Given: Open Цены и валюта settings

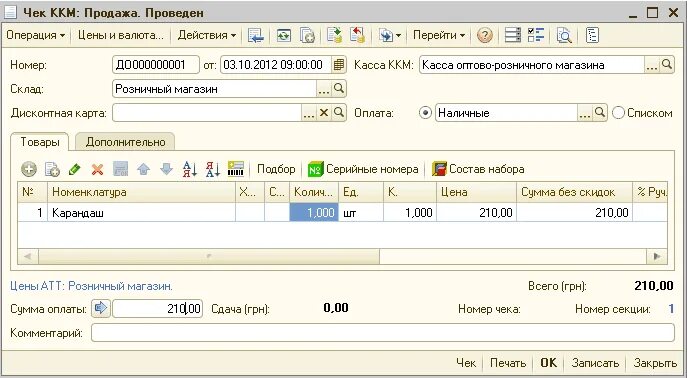Looking at the screenshot, I should [120, 35].
